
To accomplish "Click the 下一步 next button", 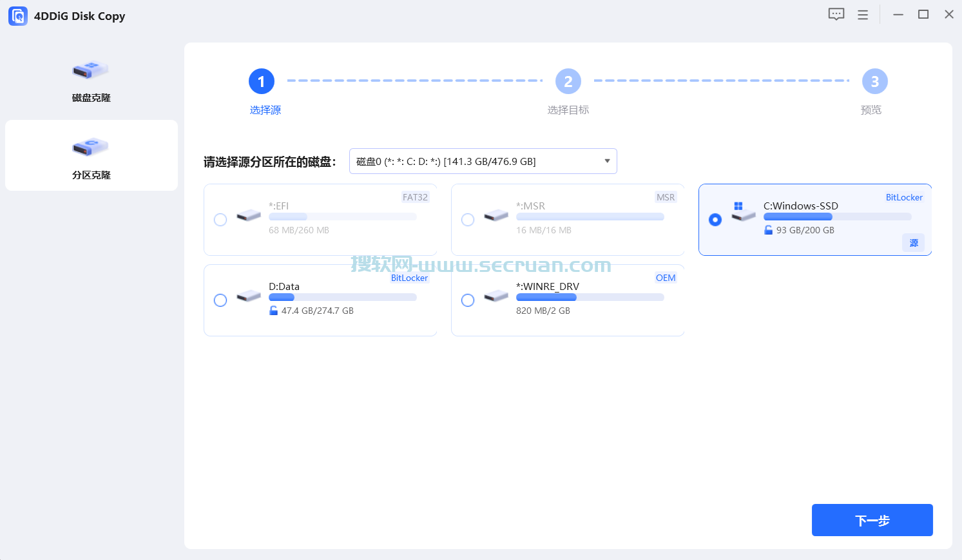I will click(x=872, y=520).
